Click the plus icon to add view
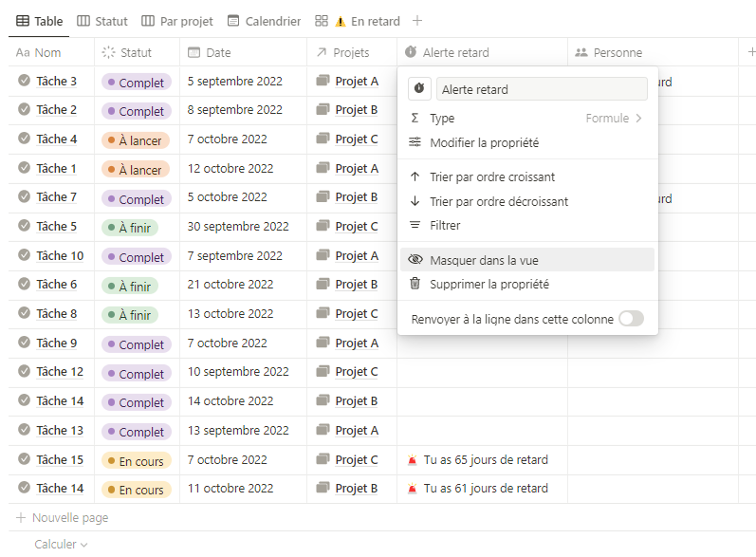 click(417, 21)
